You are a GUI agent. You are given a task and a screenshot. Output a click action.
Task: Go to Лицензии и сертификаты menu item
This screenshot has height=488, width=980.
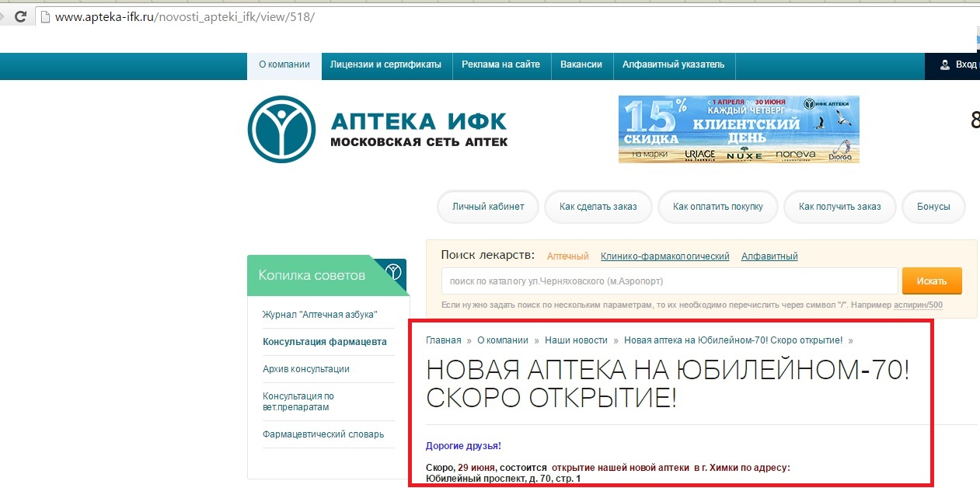(x=385, y=65)
